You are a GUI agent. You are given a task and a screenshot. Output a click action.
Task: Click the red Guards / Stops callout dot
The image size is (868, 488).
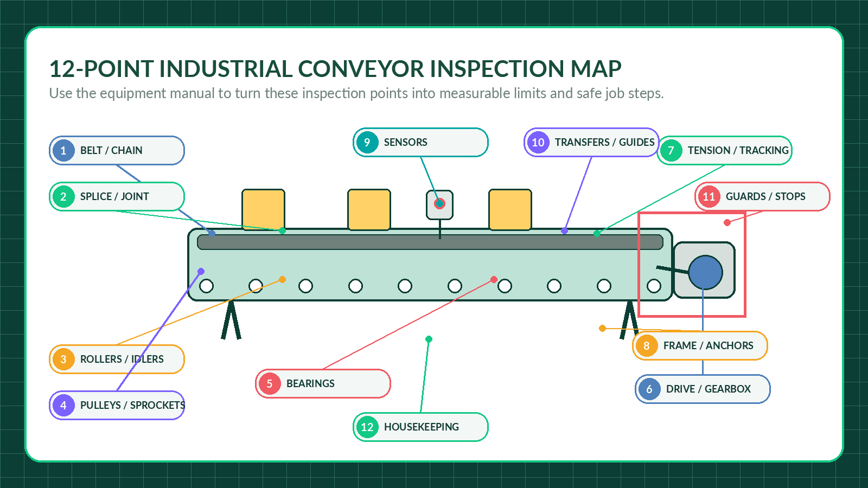[x=727, y=223]
